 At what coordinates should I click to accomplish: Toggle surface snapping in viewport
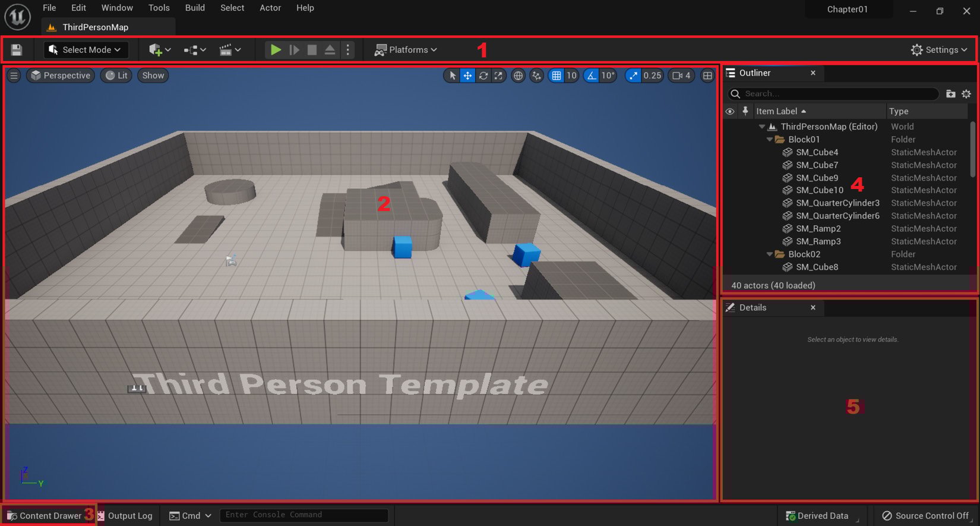click(x=537, y=75)
